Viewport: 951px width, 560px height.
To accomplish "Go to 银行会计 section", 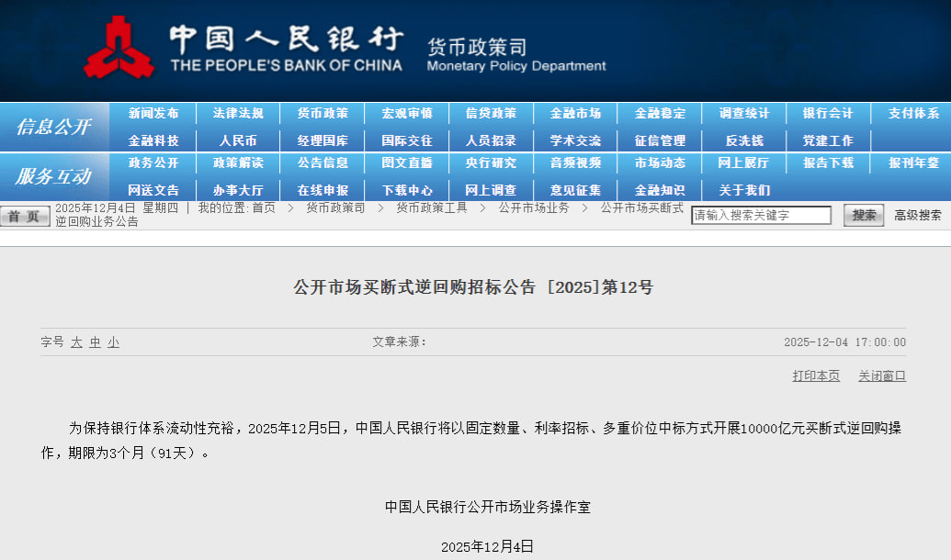I will tap(828, 113).
